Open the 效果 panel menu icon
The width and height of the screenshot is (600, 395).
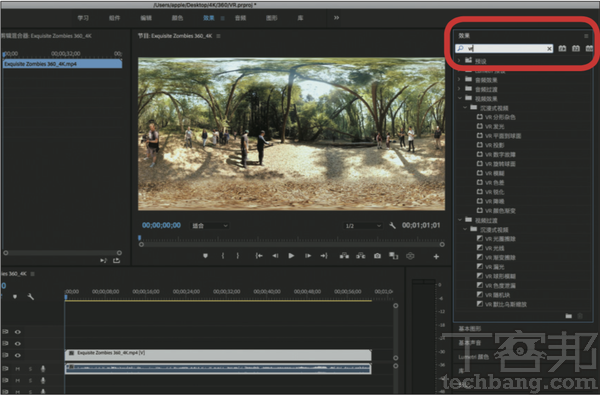pos(586,36)
